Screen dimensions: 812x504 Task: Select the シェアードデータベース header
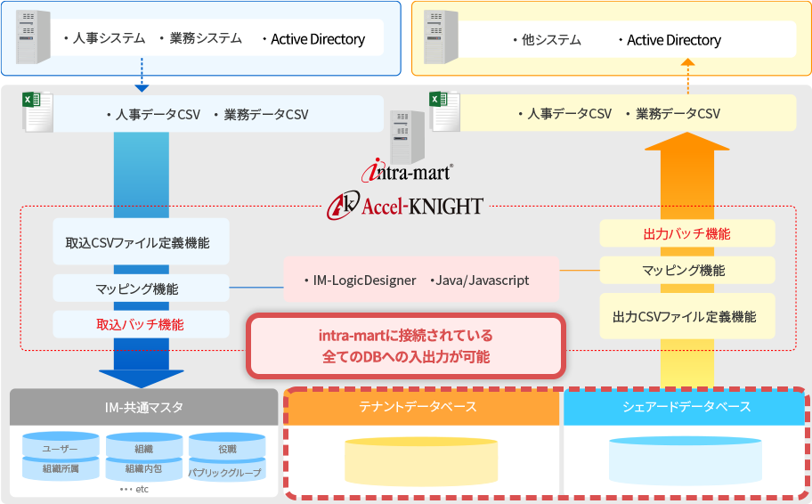685,407
